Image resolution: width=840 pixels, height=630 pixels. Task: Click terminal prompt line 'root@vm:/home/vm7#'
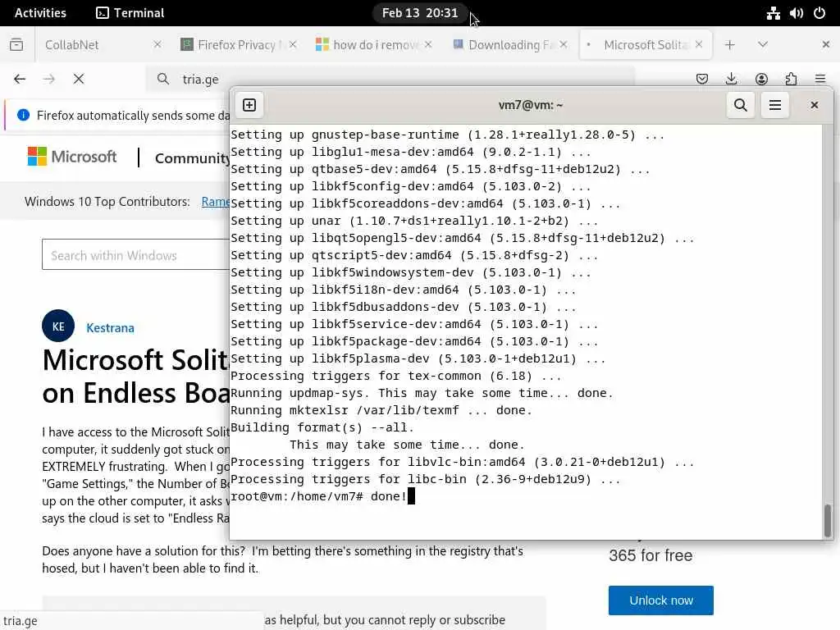pos(297,496)
